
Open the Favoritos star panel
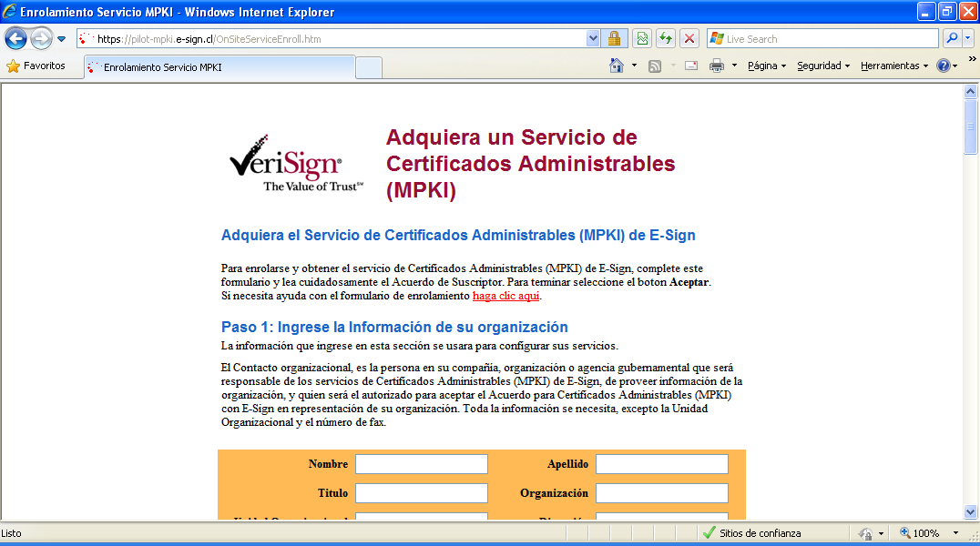click(36, 66)
